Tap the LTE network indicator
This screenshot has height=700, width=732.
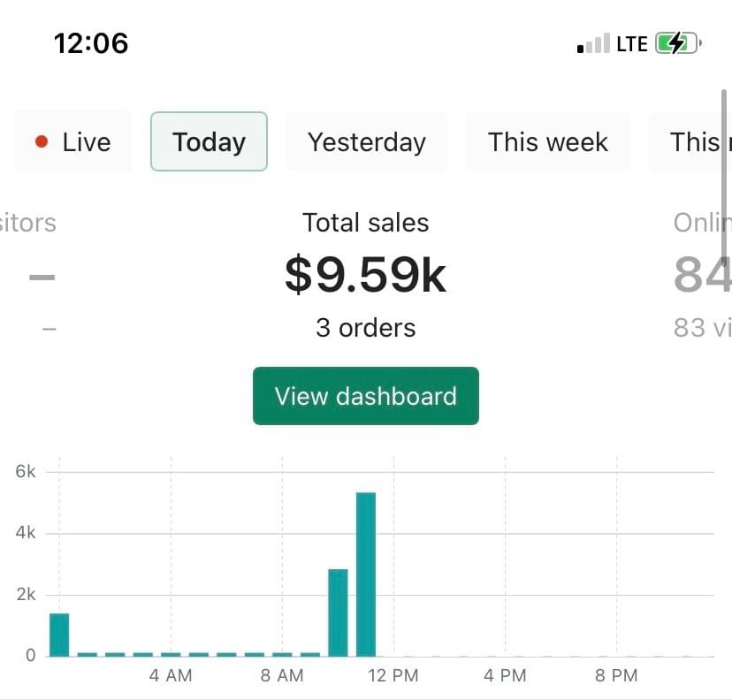click(631, 44)
